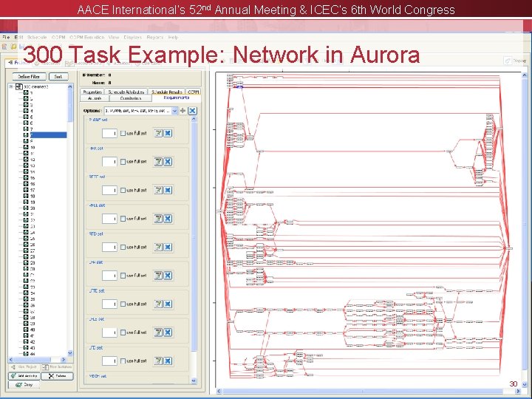Click the blue X icon in RFTE set

tap(168, 190)
